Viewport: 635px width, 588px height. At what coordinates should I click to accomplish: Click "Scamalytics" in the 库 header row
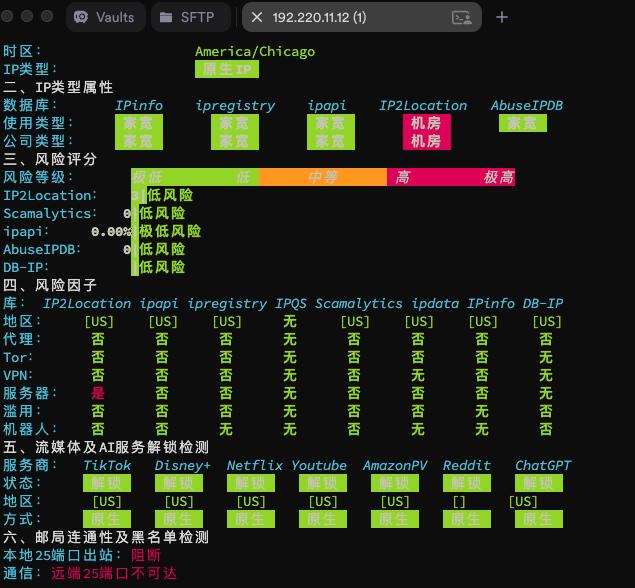(358, 303)
